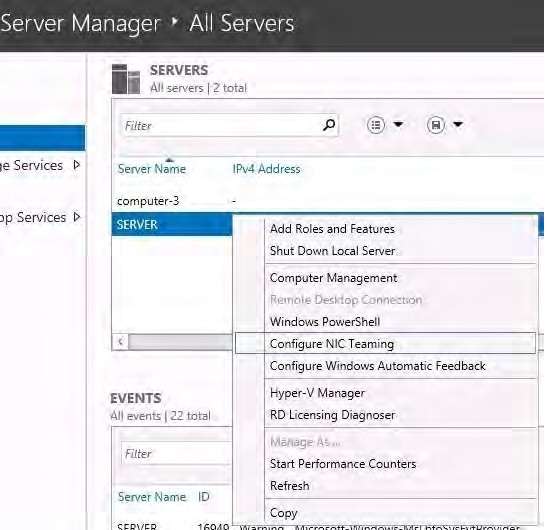The width and height of the screenshot is (551, 530).
Task: Select the highlighted blue sidebar item
Action: (43, 137)
